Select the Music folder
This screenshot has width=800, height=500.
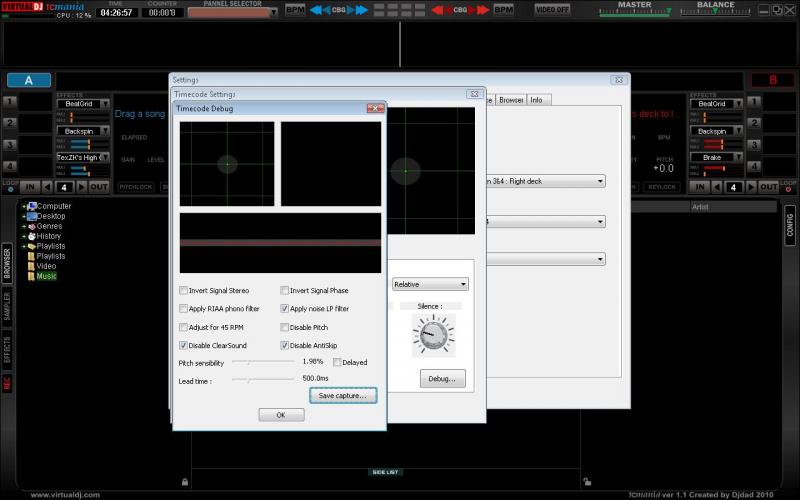coord(31,276)
